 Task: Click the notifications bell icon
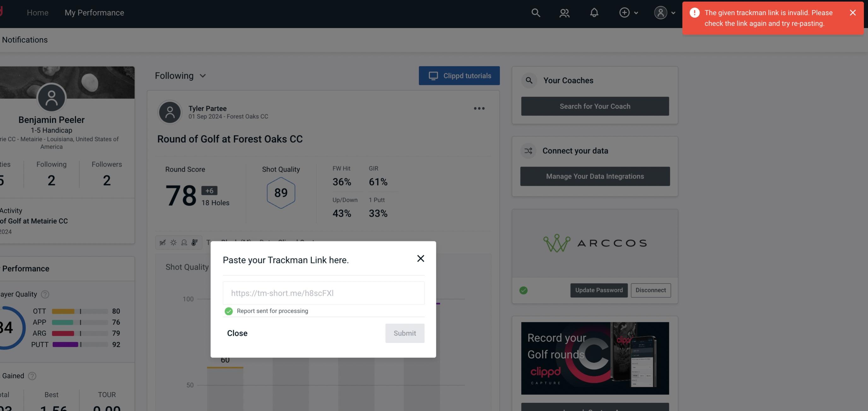coord(594,12)
